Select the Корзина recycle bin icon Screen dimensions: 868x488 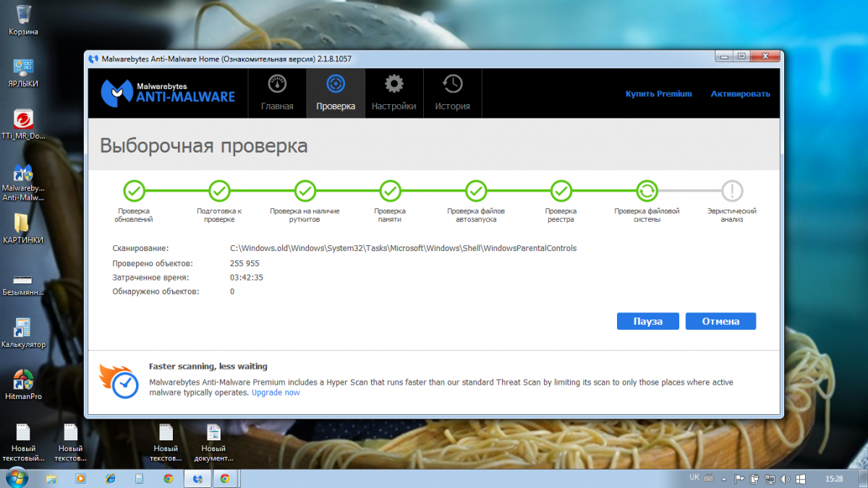coord(23,20)
